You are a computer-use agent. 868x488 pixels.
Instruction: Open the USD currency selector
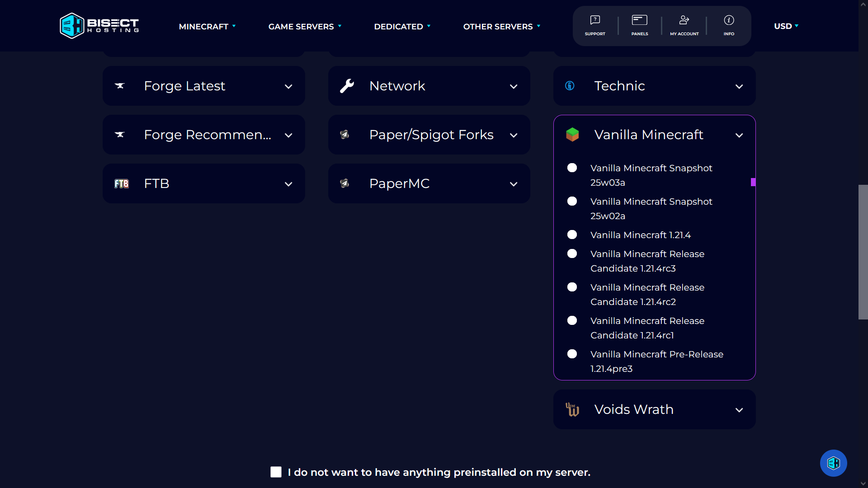[x=786, y=26]
